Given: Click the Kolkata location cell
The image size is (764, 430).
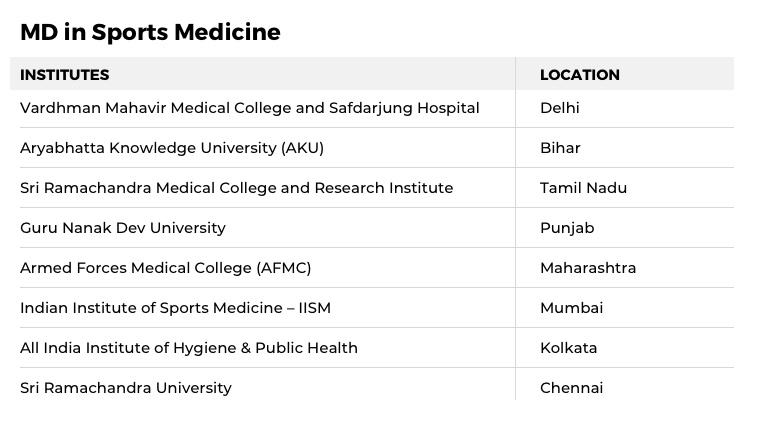Looking at the screenshot, I should [568, 348].
